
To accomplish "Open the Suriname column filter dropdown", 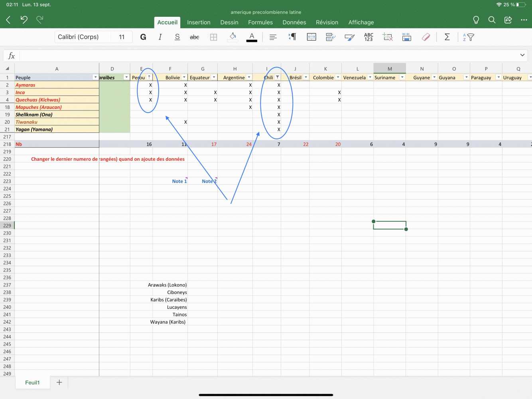I will click(402, 77).
